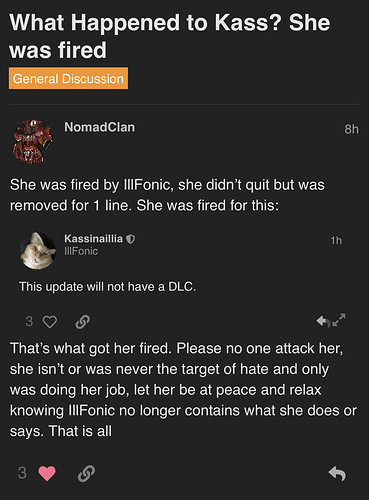Open NomadClan's avatar profile picture

32,142
